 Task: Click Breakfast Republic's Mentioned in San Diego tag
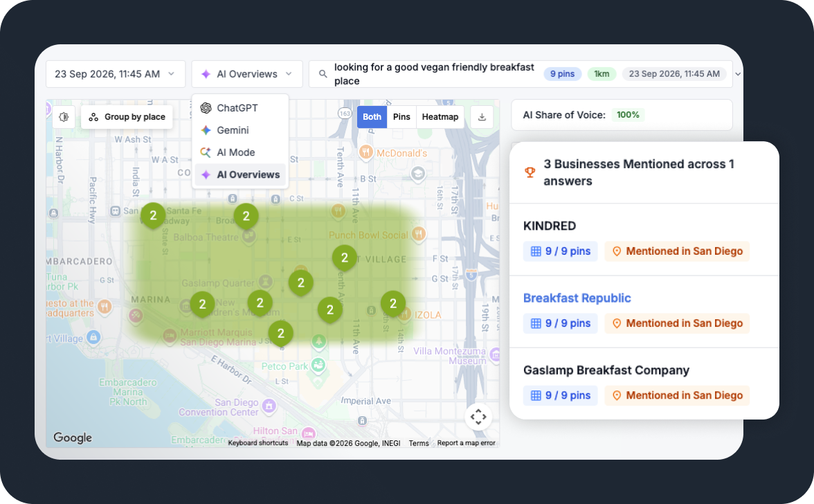[677, 323]
